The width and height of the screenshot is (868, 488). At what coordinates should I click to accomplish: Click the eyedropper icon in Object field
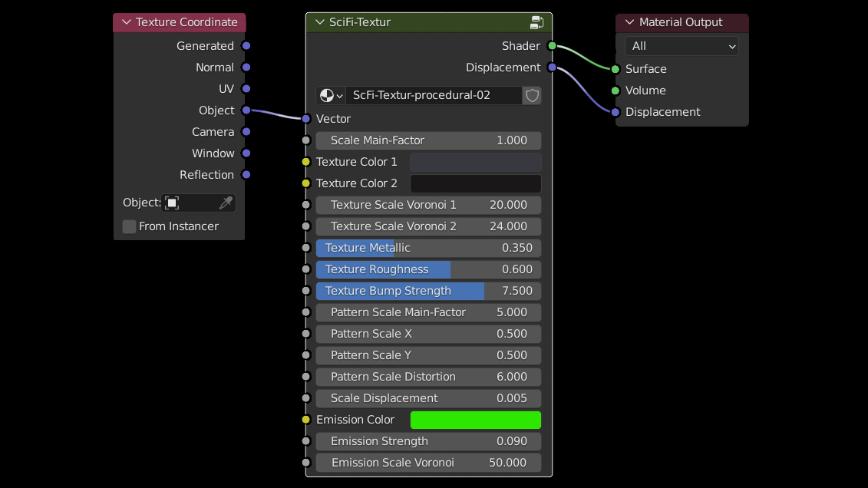(225, 203)
